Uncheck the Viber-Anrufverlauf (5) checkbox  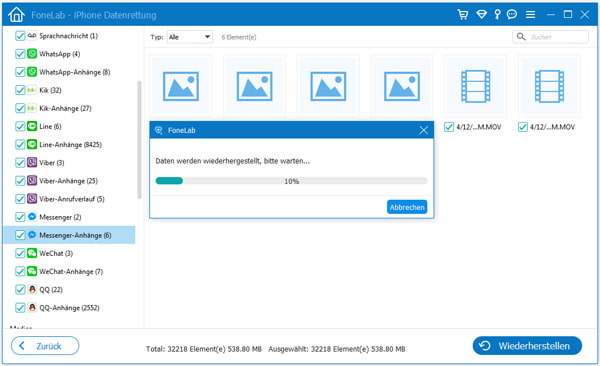20,199
